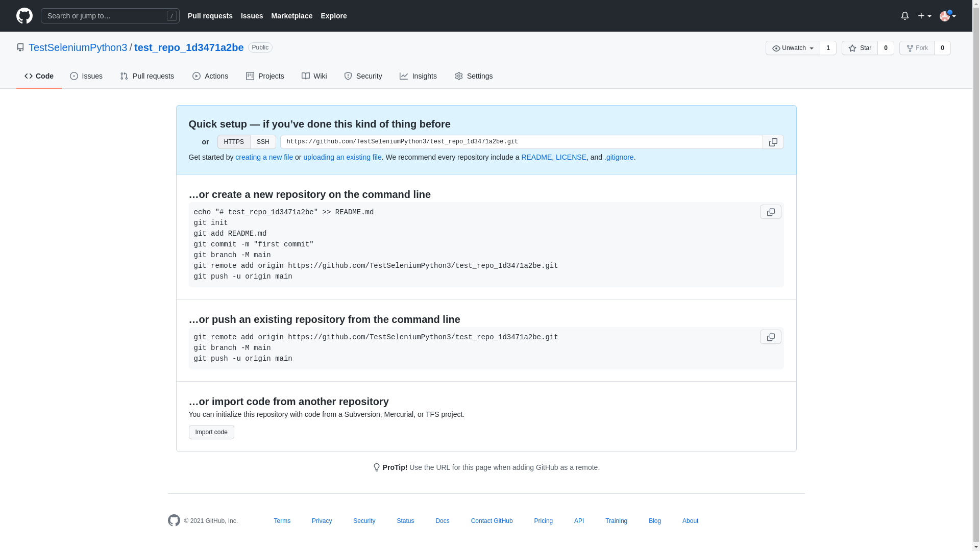Select HTTPS clone protocol
Viewport: 980px width, 551px height.
pyautogui.click(x=234, y=142)
